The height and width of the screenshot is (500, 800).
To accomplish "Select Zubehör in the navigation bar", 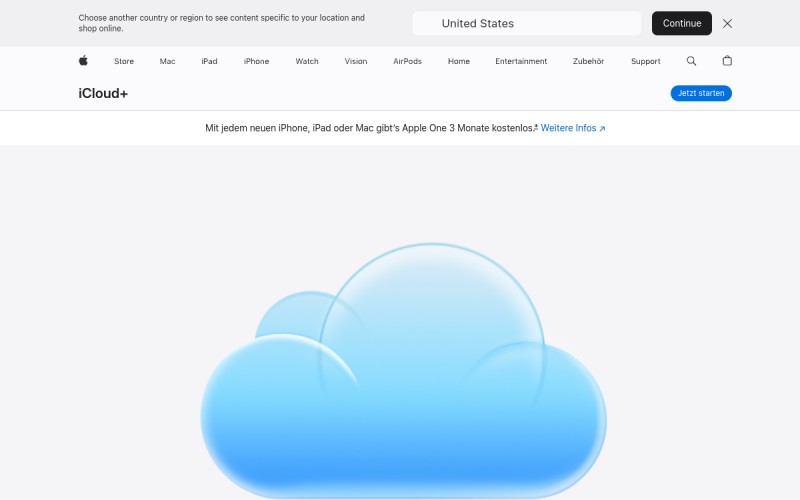I will tap(588, 61).
